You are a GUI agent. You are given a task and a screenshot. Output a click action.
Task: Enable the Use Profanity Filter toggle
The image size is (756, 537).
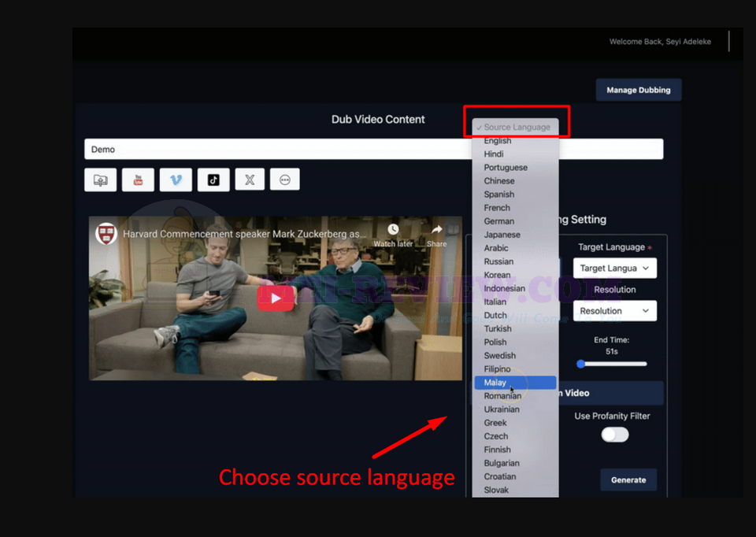(x=614, y=435)
